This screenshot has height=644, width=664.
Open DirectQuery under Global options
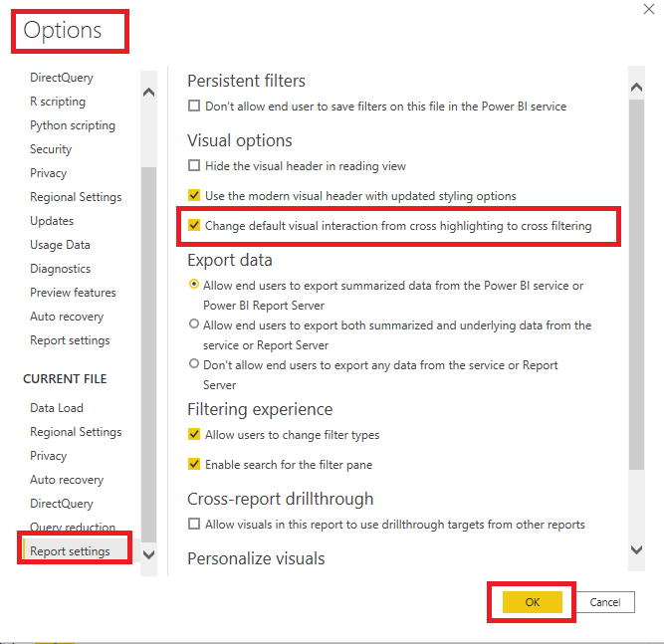coord(62,78)
